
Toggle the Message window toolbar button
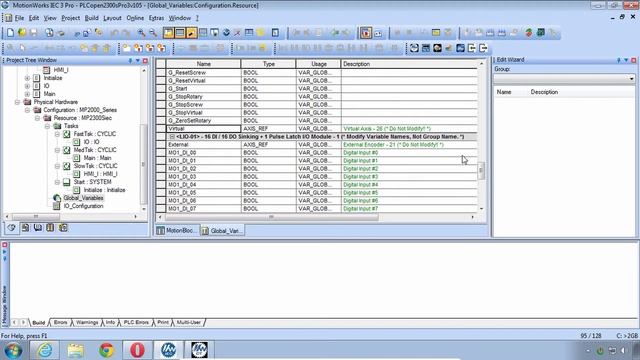(x=180, y=33)
